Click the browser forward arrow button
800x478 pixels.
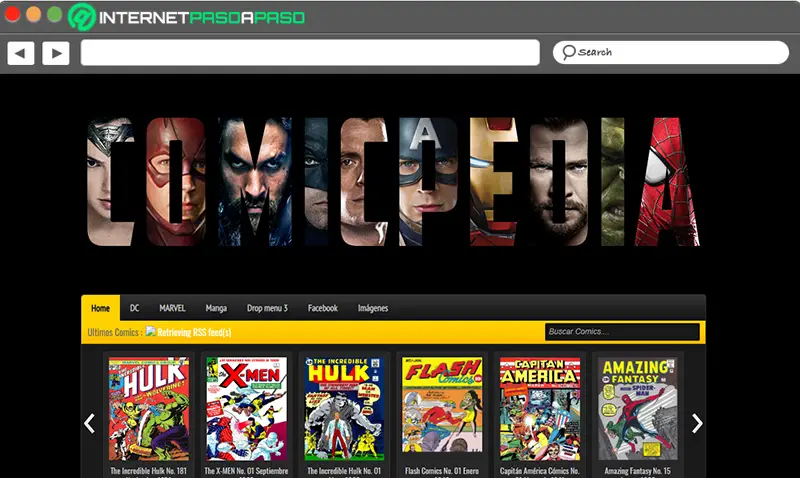tap(56, 53)
